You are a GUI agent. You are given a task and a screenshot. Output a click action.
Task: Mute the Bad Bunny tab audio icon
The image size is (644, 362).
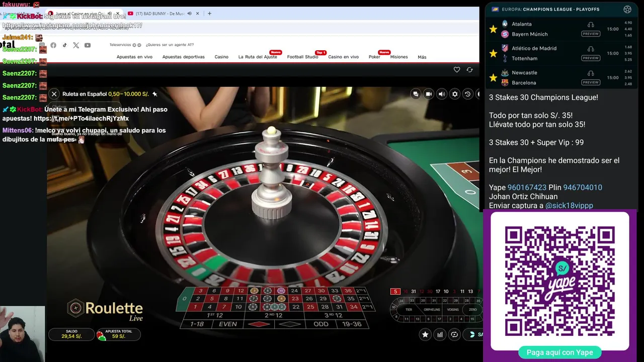(190, 14)
